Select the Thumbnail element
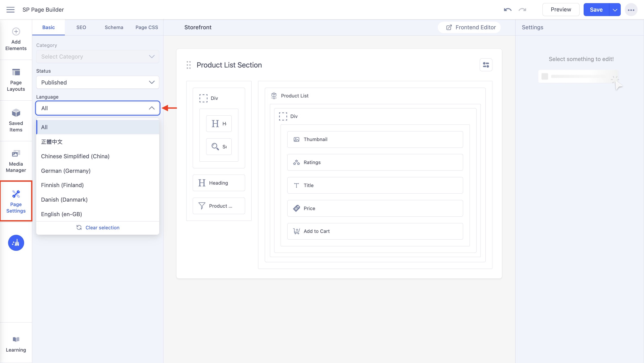 click(x=375, y=139)
